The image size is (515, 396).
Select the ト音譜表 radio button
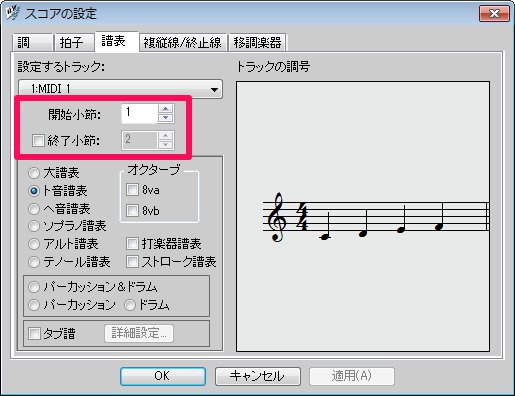(34, 191)
